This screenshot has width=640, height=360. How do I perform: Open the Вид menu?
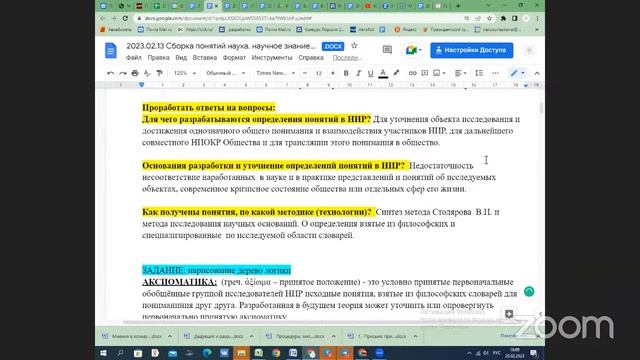tap(181, 58)
